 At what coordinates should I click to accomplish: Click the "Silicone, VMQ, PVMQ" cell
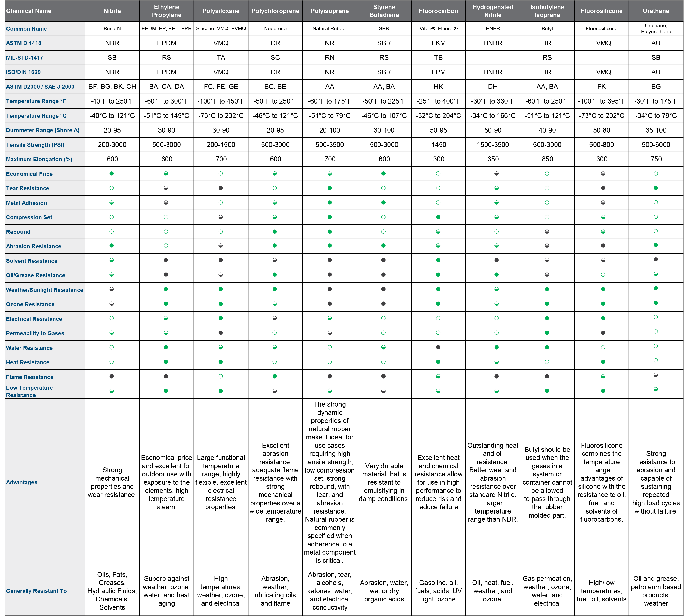pos(221,29)
